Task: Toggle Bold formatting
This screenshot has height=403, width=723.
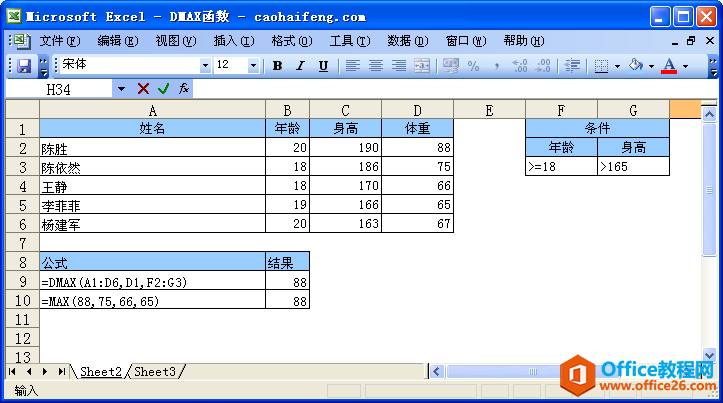Action: (x=277, y=66)
